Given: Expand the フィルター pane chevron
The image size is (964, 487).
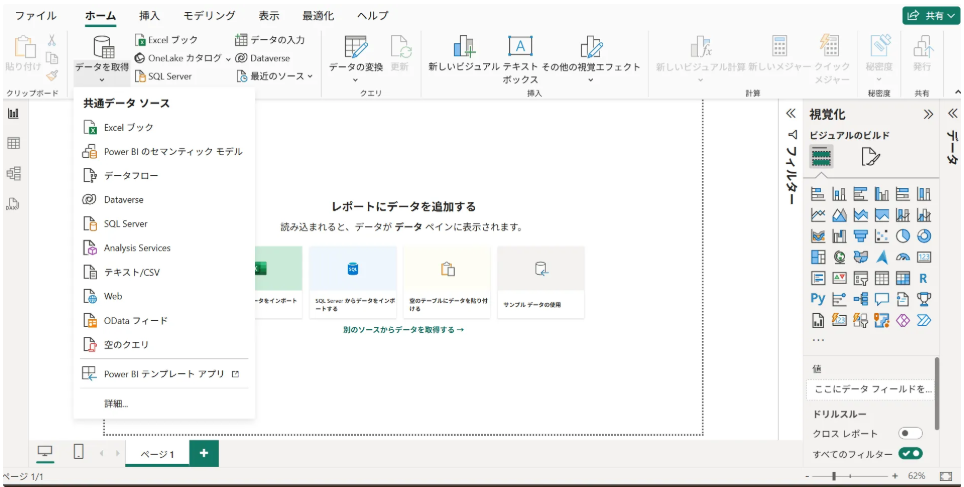Looking at the screenshot, I should pyautogui.click(x=791, y=114).
